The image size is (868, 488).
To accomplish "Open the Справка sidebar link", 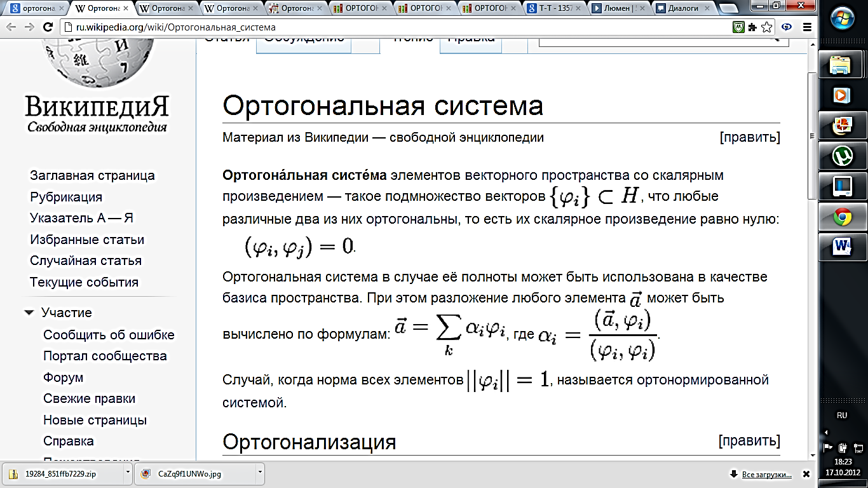I will 69,441.
